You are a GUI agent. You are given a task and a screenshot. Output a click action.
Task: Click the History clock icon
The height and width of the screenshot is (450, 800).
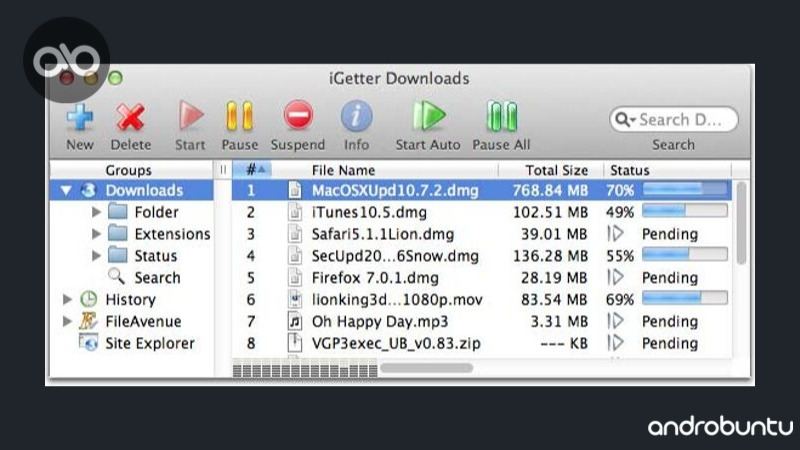89,299
